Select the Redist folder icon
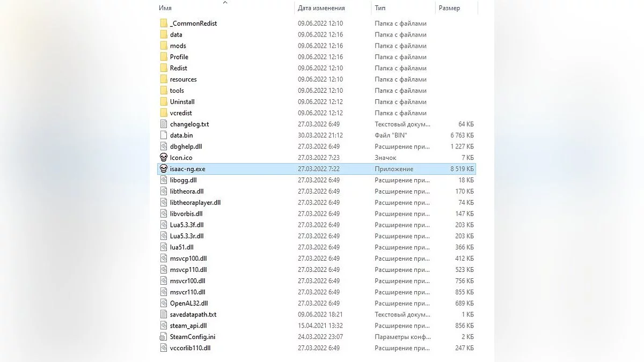The width and height of the screenshot is (644, 362). (x=164, y=68)
